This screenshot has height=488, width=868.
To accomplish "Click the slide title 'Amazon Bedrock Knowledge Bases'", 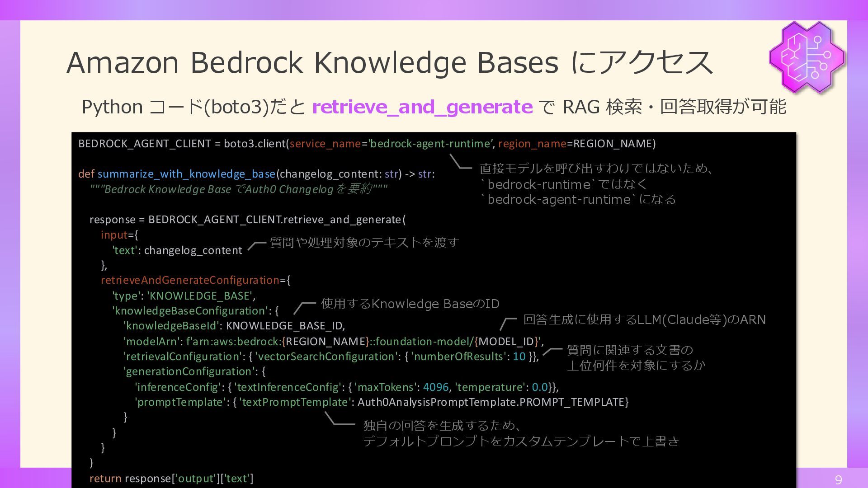I will 312,62.
